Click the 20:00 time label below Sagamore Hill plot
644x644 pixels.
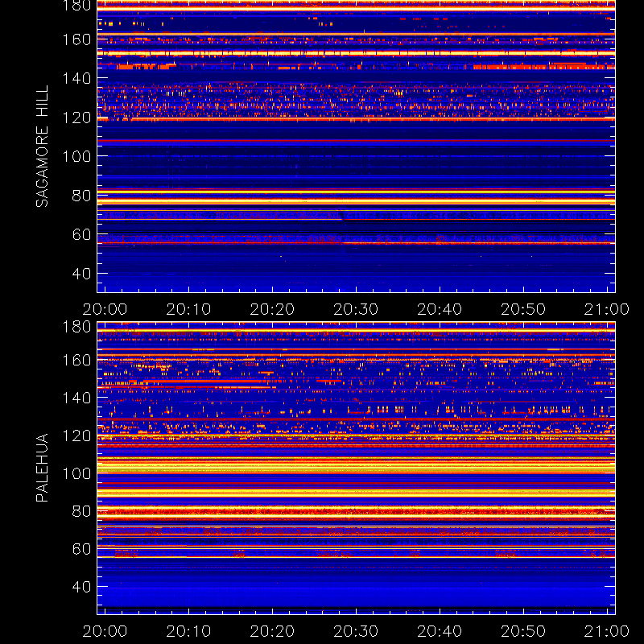tap(105, 309)
